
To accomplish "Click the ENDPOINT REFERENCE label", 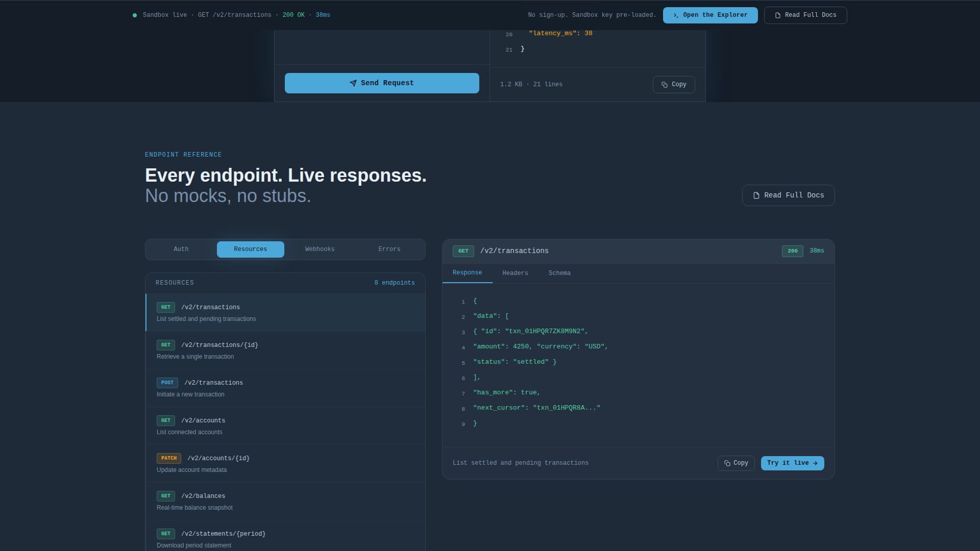I will coord(183,155).
